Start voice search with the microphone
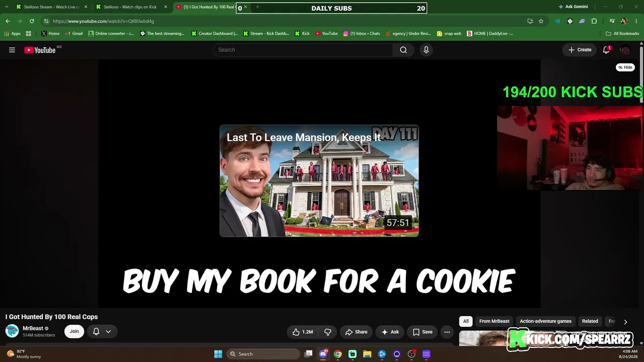This screenshot has width=644, height=362. [426, 50]
